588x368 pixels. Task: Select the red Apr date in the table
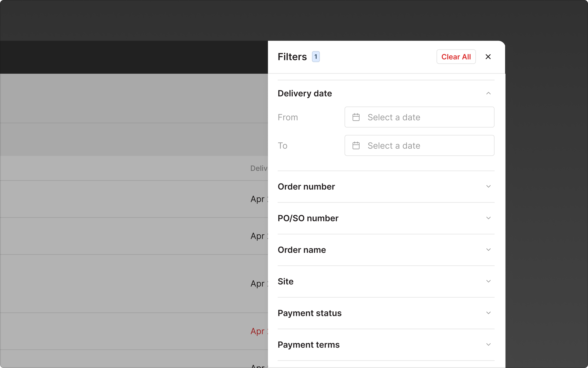pos(258,331)
